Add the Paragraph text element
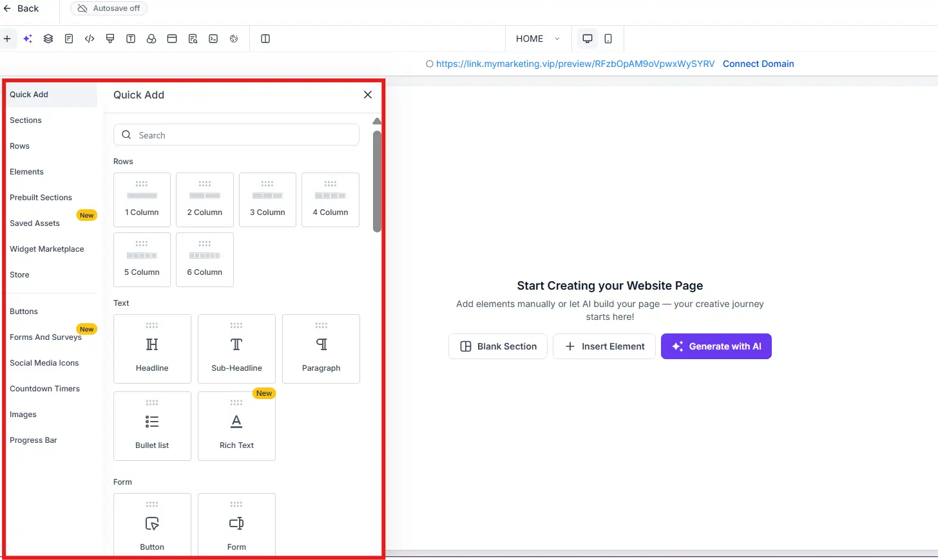 (x=321, y=349)
